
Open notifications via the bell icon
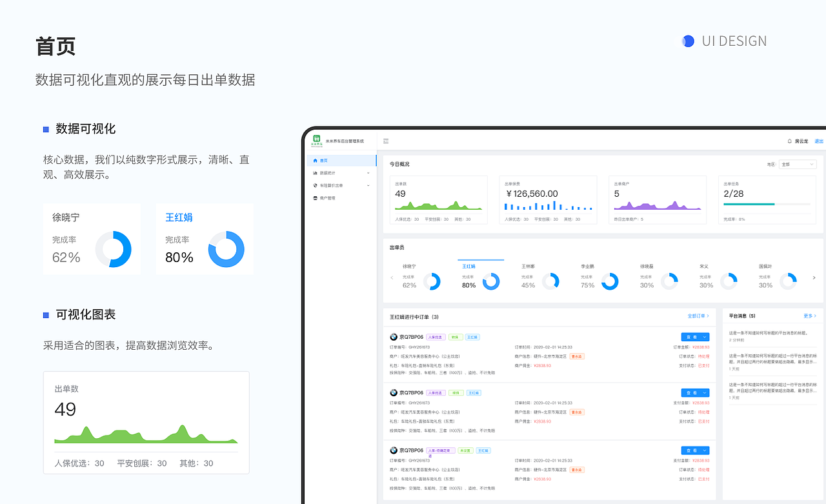point(789,141)
